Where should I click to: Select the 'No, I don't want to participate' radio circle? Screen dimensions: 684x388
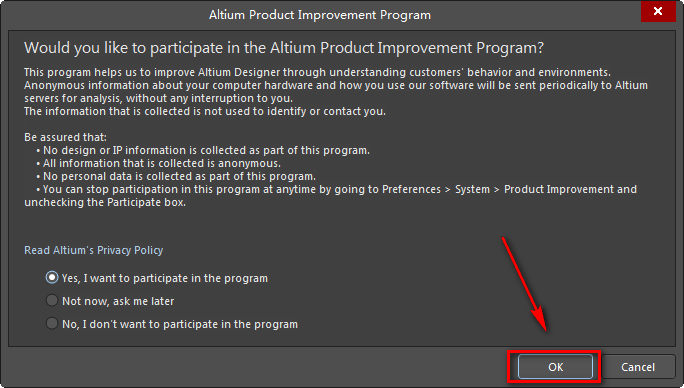pos(52,323)
